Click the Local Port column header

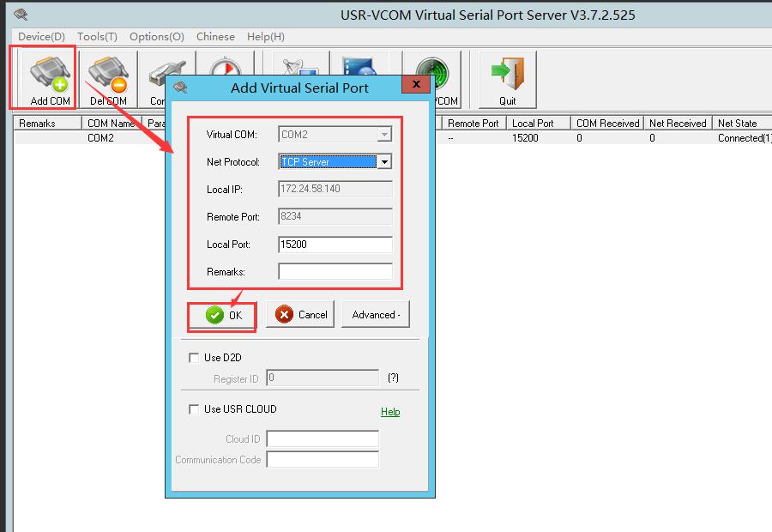538,124
